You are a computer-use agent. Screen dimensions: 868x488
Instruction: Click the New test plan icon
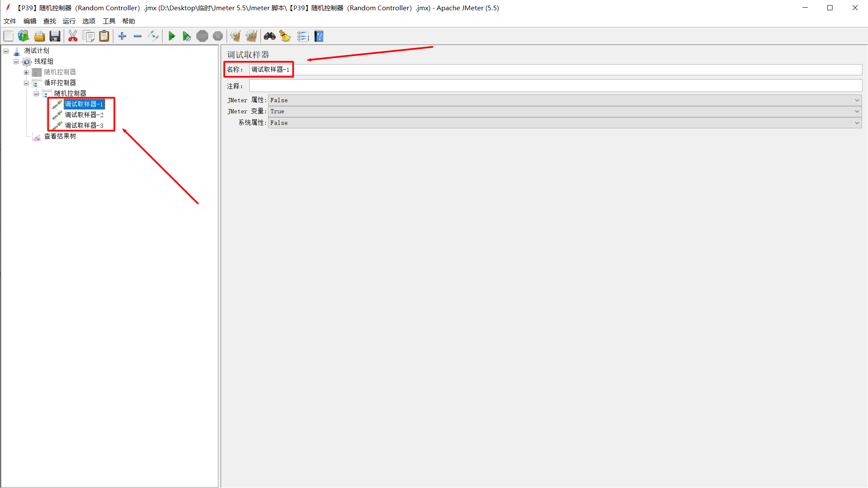point(9,36)
